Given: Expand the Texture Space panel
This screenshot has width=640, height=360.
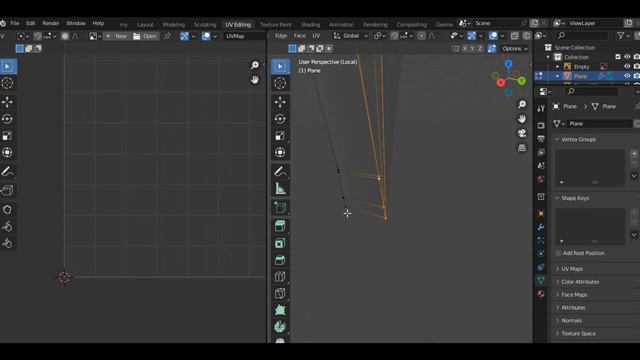Looking at the screenshot, I should pos(578,333).
